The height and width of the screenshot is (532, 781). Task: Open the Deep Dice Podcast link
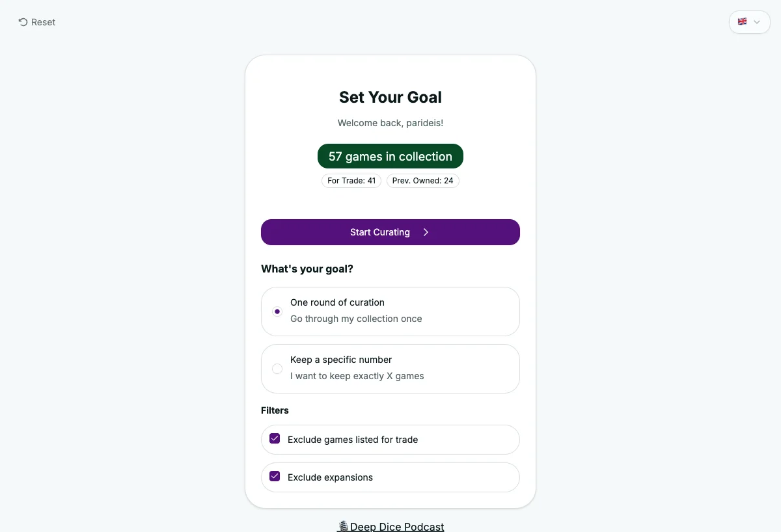396,526
